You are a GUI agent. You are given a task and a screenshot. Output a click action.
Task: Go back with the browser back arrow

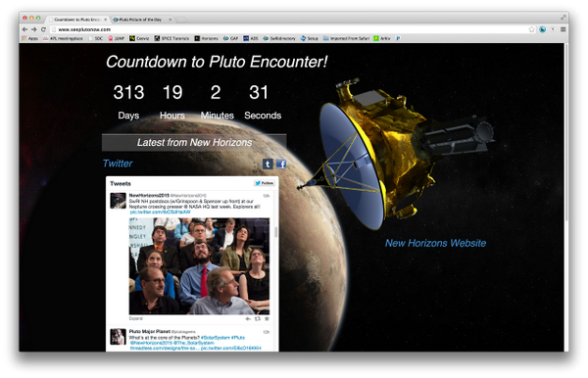click(x=25, y=29)
